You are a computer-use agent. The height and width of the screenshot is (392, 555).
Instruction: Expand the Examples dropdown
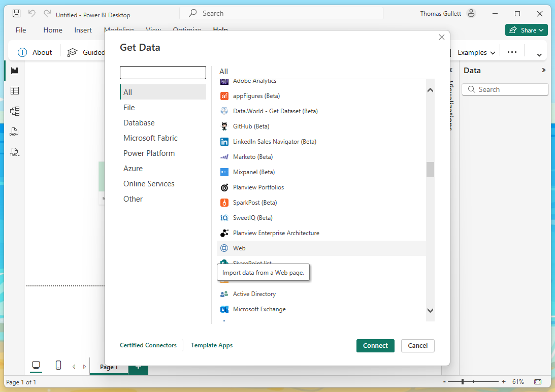tap(476, 52)
